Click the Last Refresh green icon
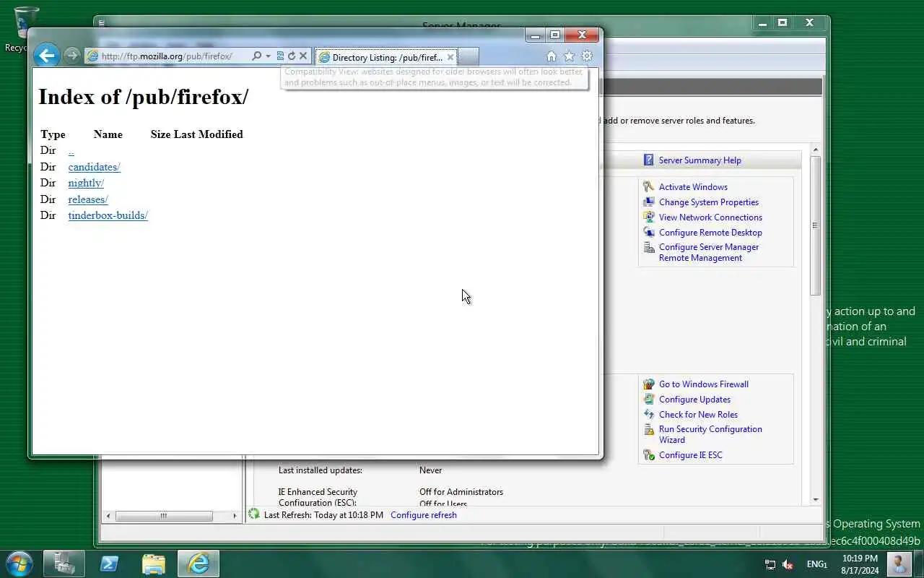This screenshot has height=578, width=924. 253,514
